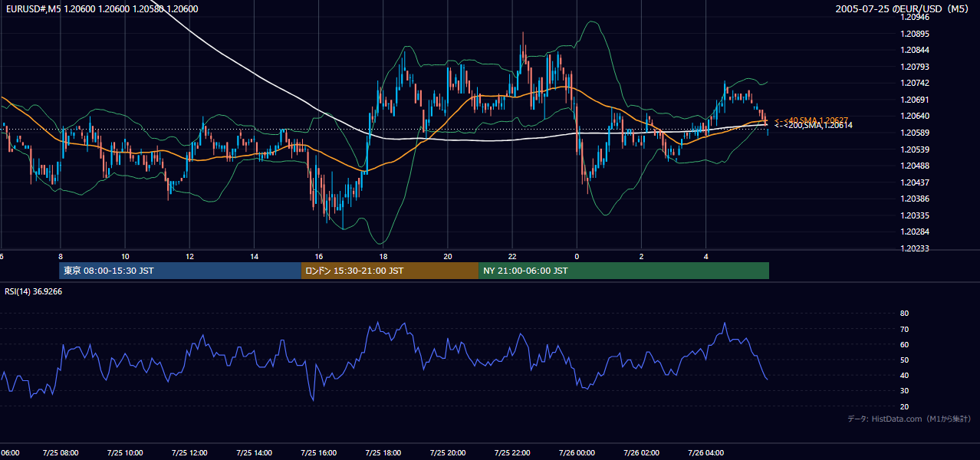Click hour mark 14 under the price chart

(x=254, y=257)
